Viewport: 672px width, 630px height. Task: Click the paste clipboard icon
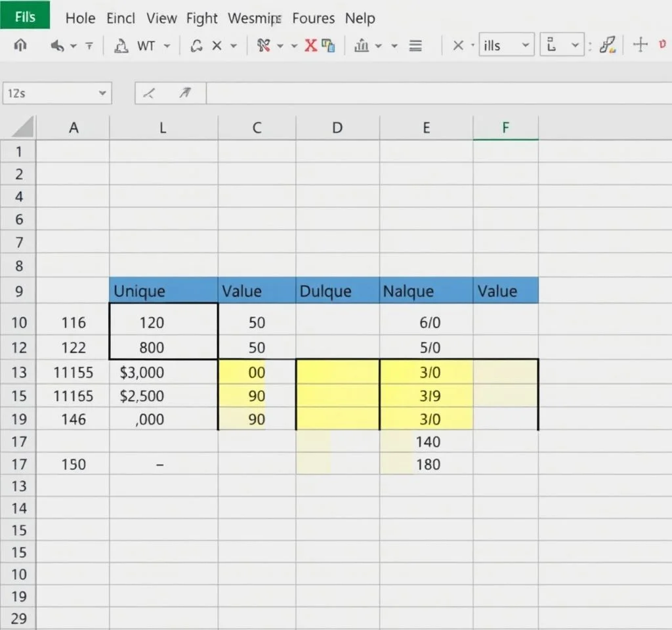point(329,45)
